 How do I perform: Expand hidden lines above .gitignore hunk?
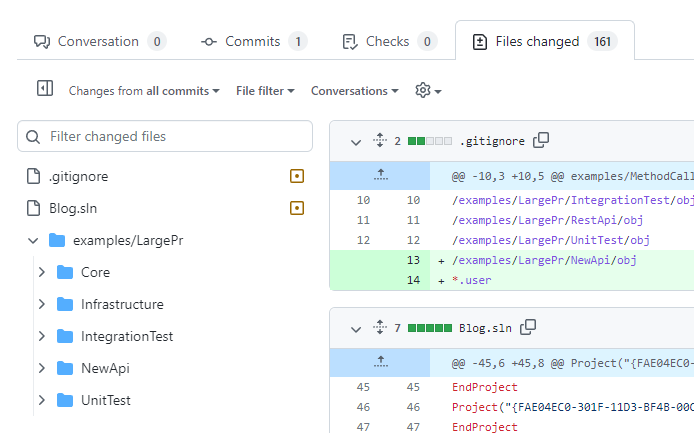pos(380,175)
